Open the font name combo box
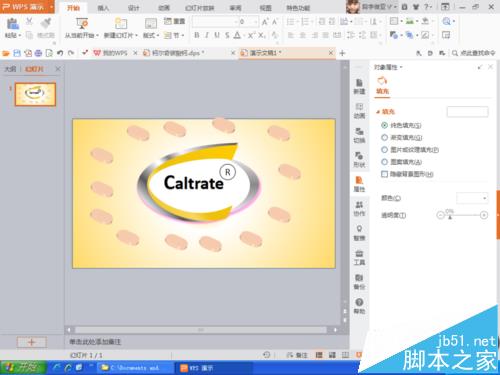Image resolution: width=500 pixels, height=375 pixels. pyautogui.click(x=215, y=22)
